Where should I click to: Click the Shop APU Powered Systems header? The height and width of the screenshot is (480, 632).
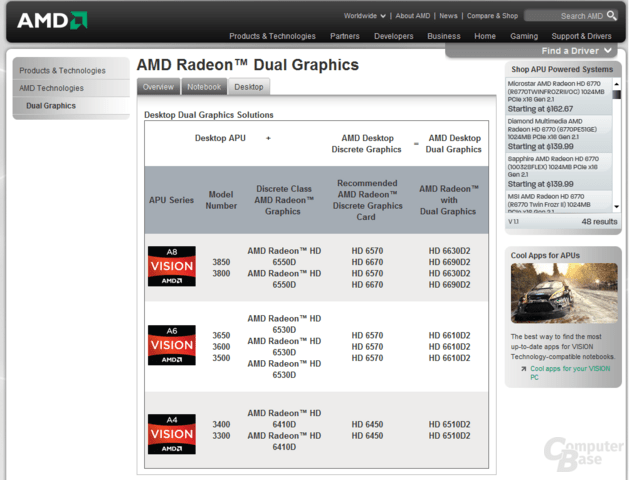point(562,69)
